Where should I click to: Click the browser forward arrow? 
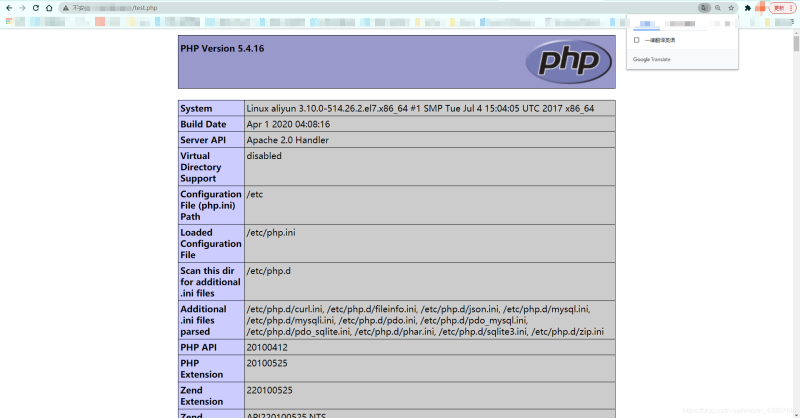tap(21, 7)
